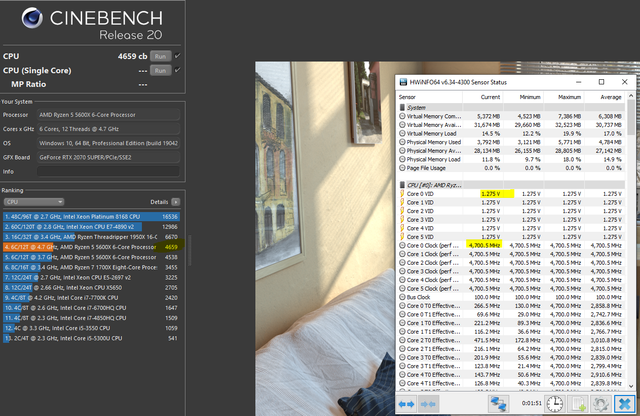The height and width of the screenshot is (416, 640).
Task: Click the ranking Details arrow button
Action: pyautogui.click(x=176, y=202)
